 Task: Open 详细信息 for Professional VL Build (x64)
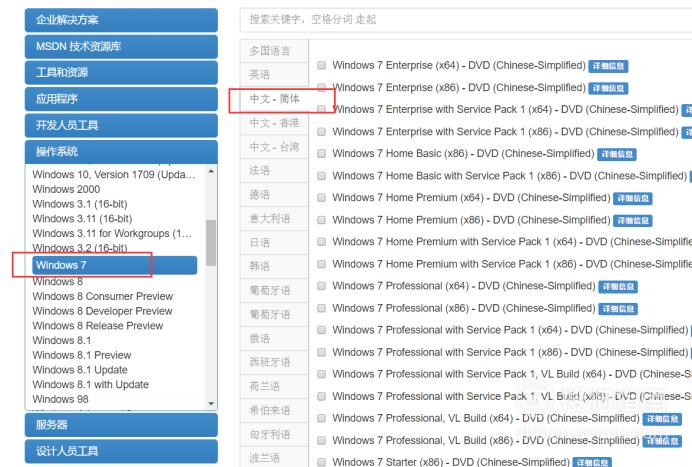pyautogui.click(x=662, y=419)
